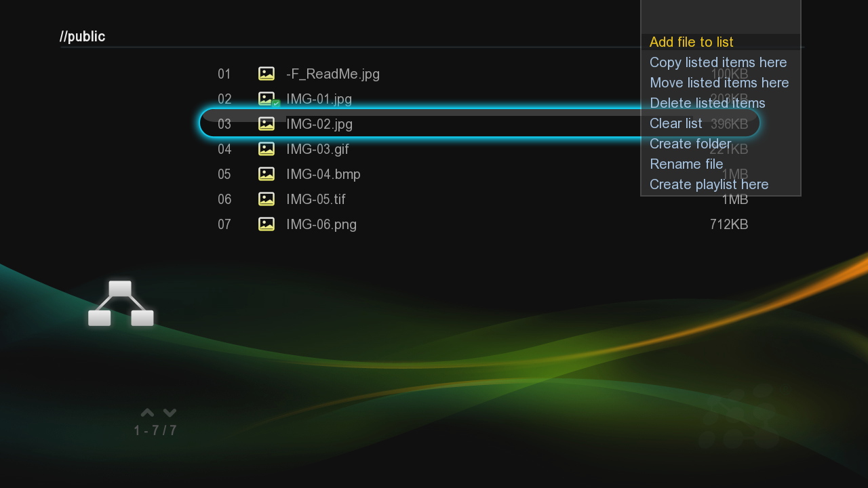Click the image icon beside IMG-03.gif

(x=267, y=149)
